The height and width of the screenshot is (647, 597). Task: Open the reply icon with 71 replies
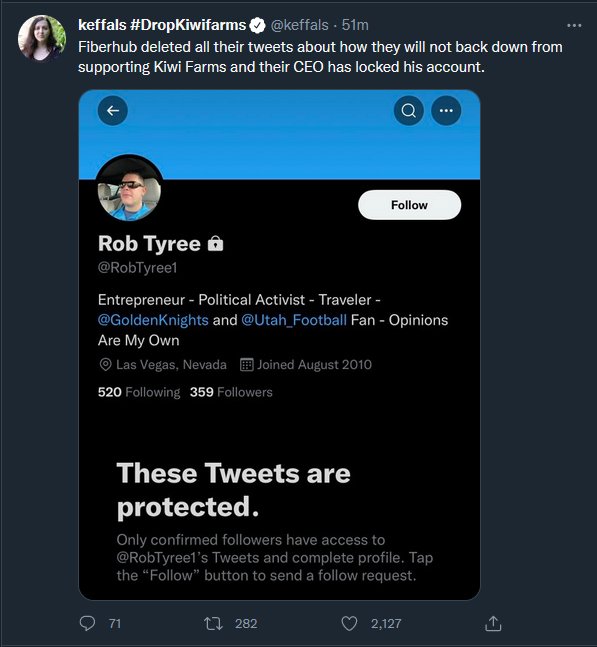click(87, 623)
